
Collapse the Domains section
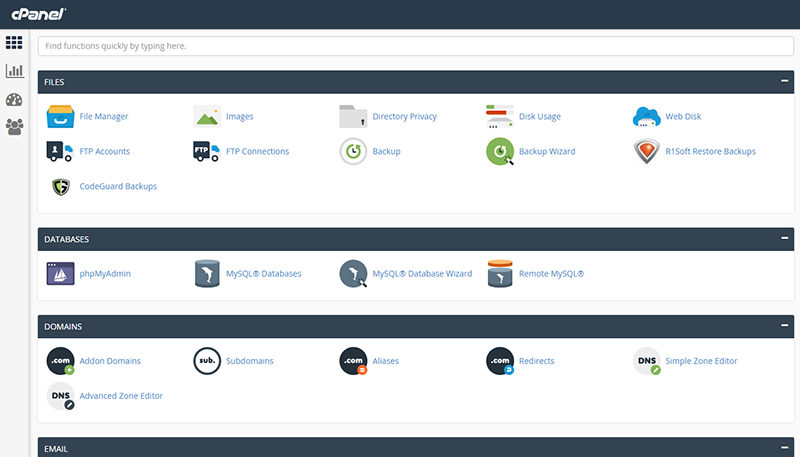pyautogui.click(x=785, y=325)
